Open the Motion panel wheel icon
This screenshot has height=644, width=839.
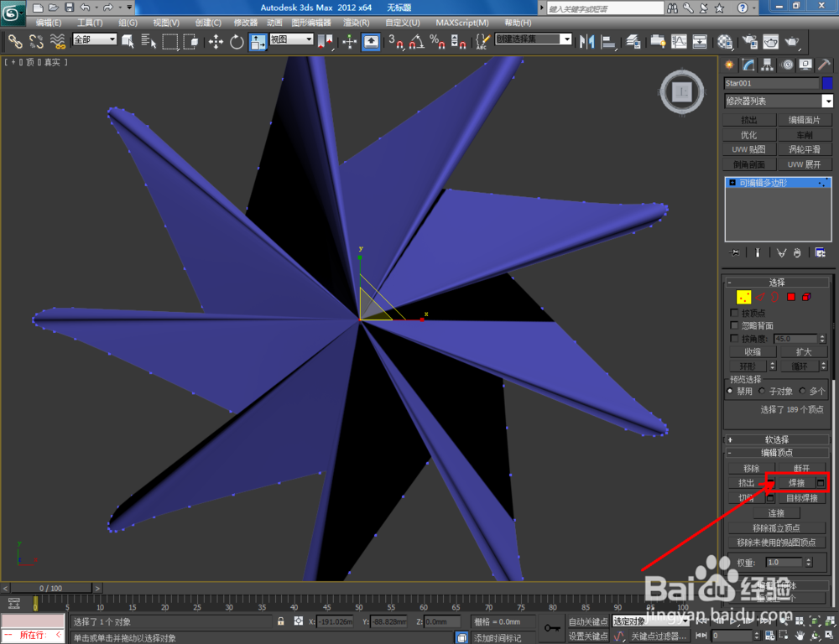pos(787,65)
